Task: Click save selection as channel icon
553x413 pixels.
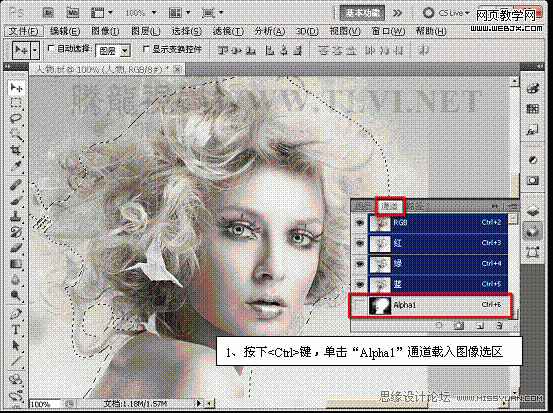Action: 459,326
